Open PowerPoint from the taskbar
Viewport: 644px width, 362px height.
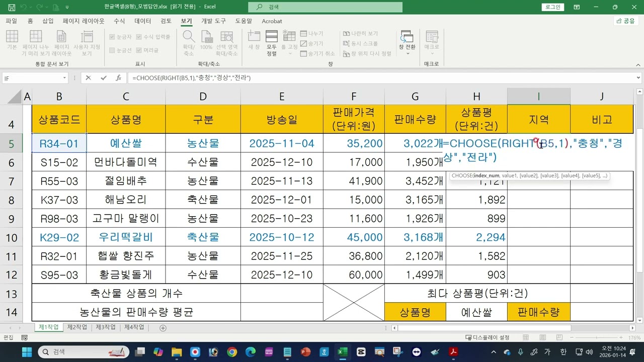pyautogui.click(x=306, y=352)
